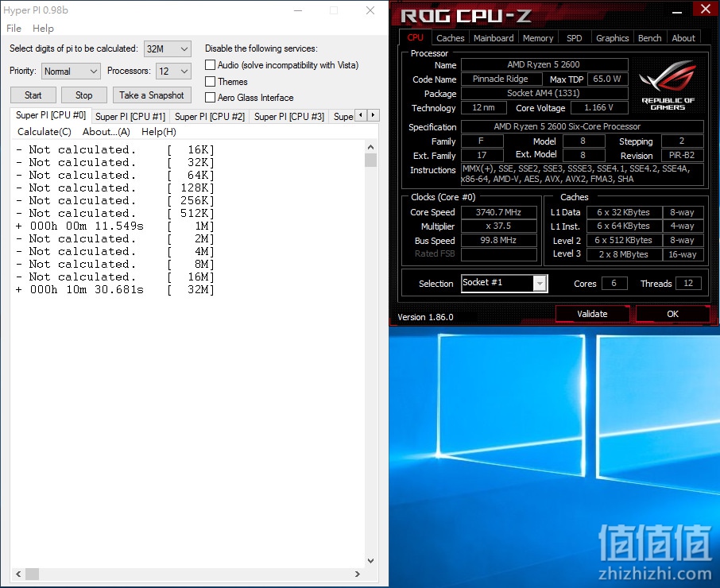The height and width of the screenshot is (588, 720).
Task: Switch to the Caches tab in CPU-Z
Action: coord(450,38)
